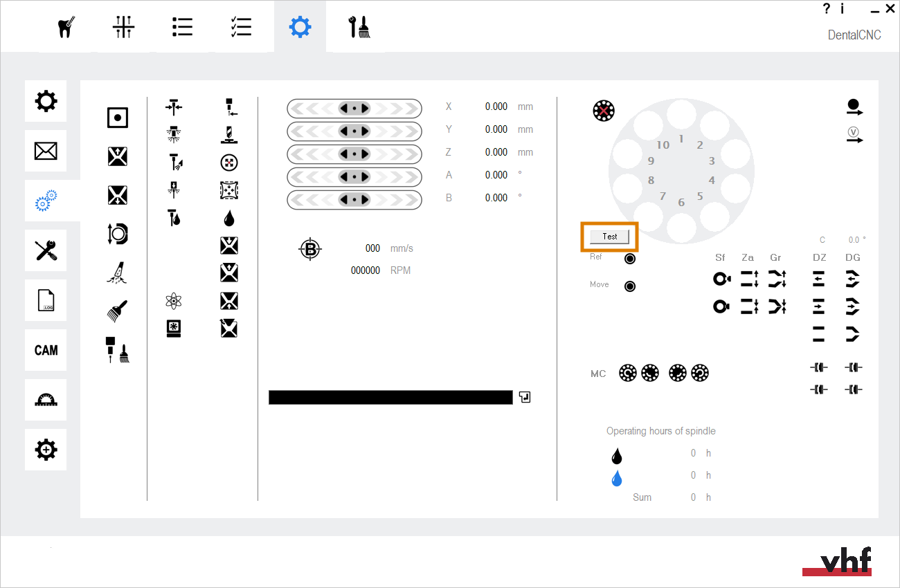Open the LOG file sidebar icon

click(46, 300)
